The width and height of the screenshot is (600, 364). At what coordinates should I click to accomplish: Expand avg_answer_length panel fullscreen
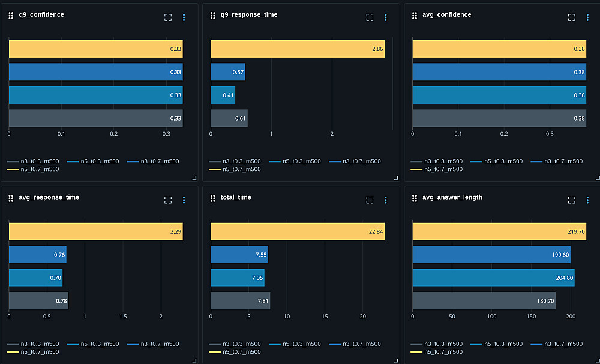[572, 200]
